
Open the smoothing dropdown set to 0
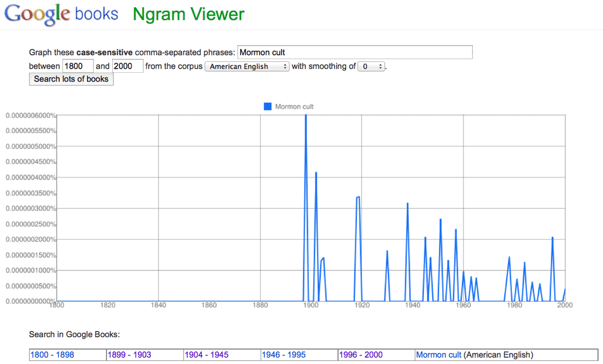(x=371, y=67)
